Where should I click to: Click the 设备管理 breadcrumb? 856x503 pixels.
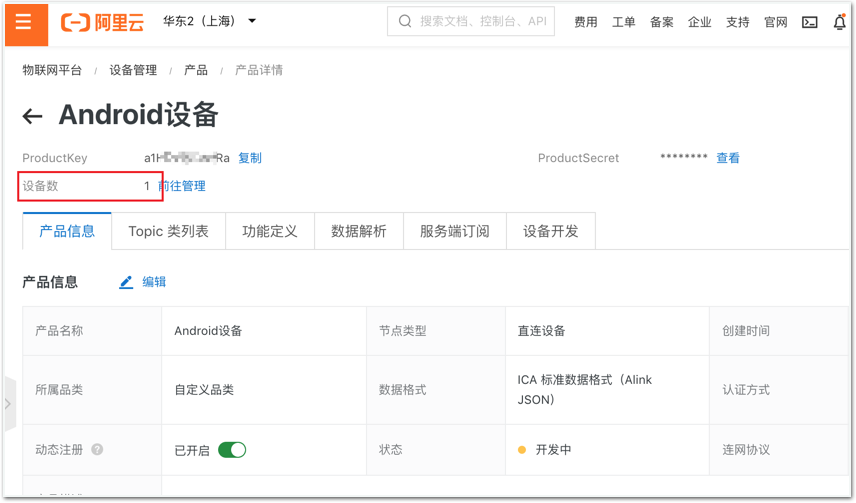point(133,70)
